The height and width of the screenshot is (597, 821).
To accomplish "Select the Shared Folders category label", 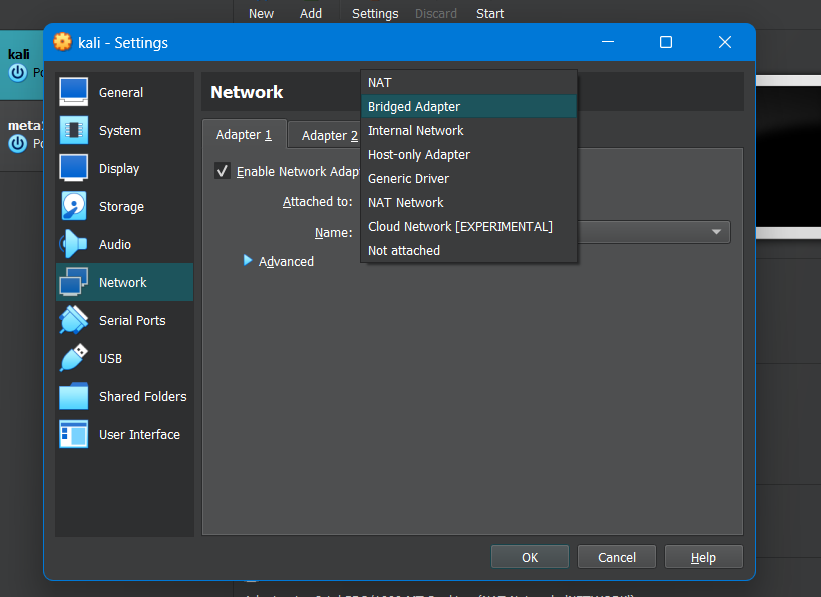I will pyautogui.click(x=142, y=396).
